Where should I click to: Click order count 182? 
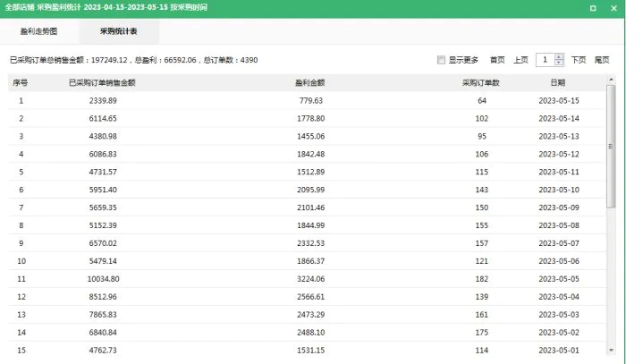(x=482, y=279)
